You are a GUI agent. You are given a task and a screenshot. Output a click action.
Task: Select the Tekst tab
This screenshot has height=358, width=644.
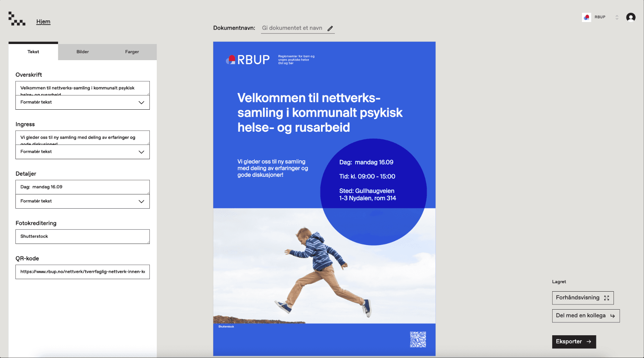pyautogui.click(x=33, y=52)
